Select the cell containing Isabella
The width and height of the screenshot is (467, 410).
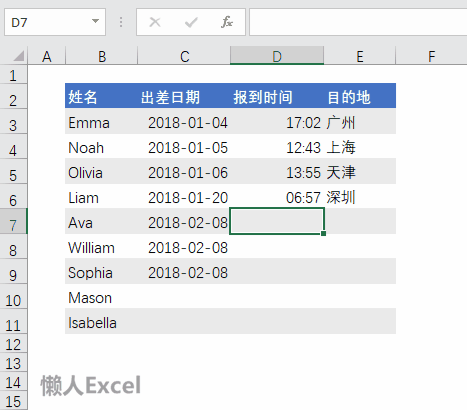(101, 321)
